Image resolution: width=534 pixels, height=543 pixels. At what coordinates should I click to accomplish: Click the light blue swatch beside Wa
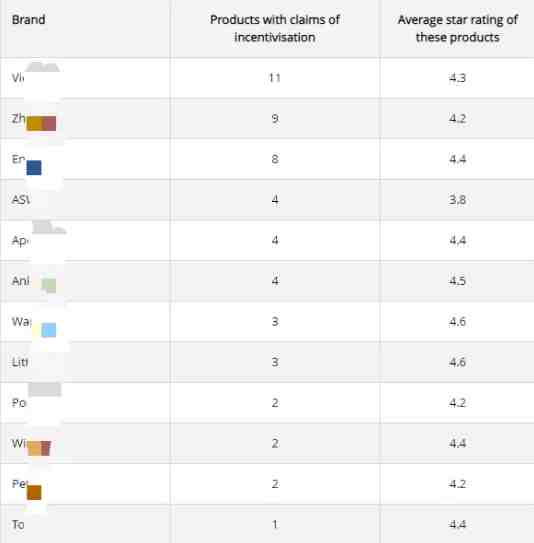(49, 330)
